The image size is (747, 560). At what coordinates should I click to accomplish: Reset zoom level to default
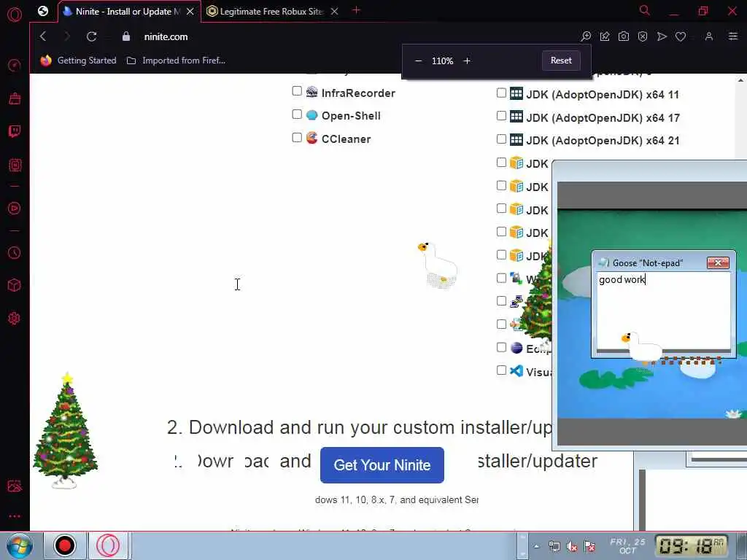click(x=561, y=61)
